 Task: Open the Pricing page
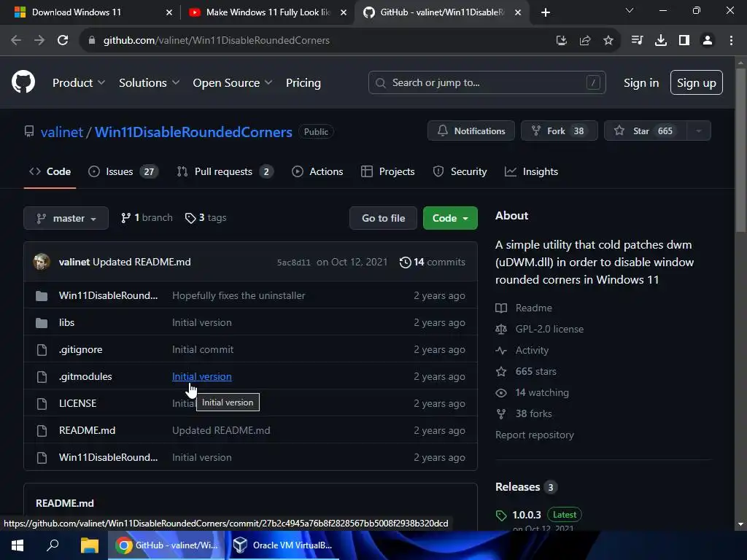pyautogui.click(x=303, y=83)
